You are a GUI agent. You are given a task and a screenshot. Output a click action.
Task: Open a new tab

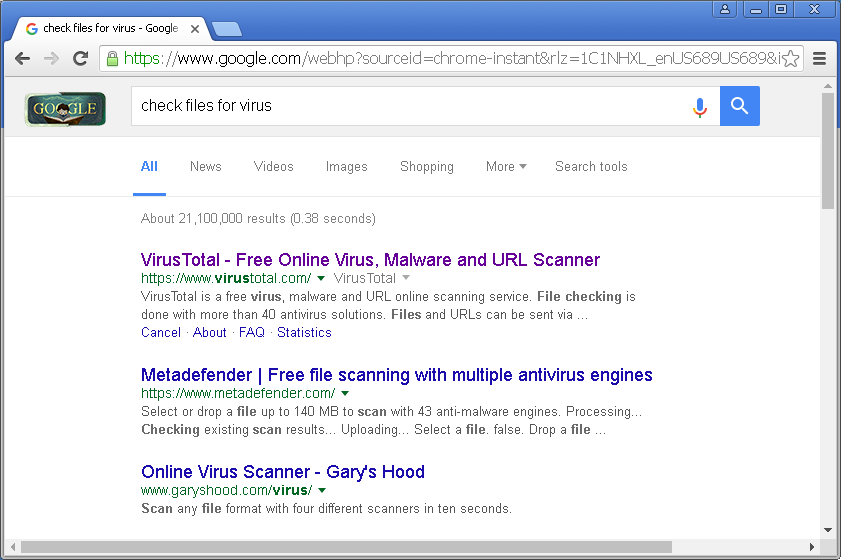(226, 29)
